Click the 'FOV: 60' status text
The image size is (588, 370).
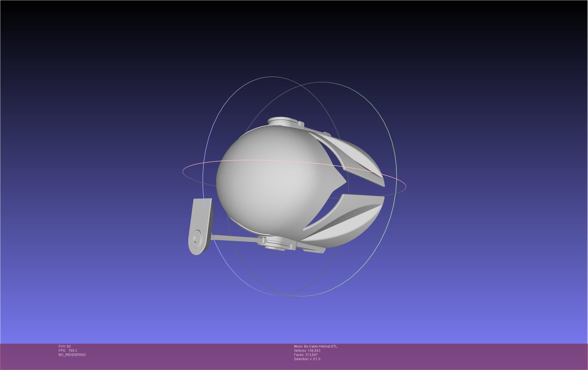(x=65, y=346)
